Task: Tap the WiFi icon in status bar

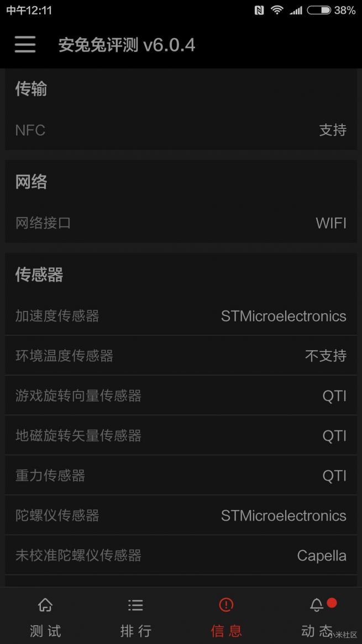Action: click(x=276, y=9)
